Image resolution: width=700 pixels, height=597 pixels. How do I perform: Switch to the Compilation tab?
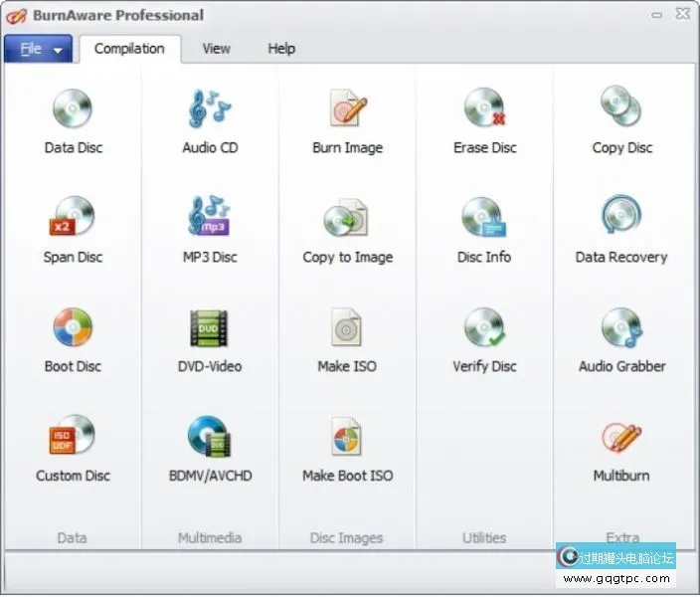pos(129,49)
